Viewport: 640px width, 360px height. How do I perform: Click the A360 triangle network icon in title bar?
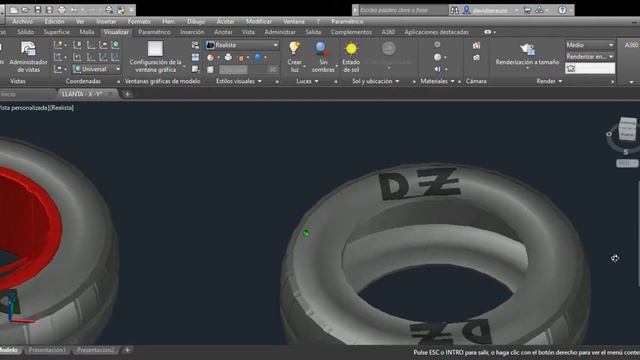click(539, 10)
